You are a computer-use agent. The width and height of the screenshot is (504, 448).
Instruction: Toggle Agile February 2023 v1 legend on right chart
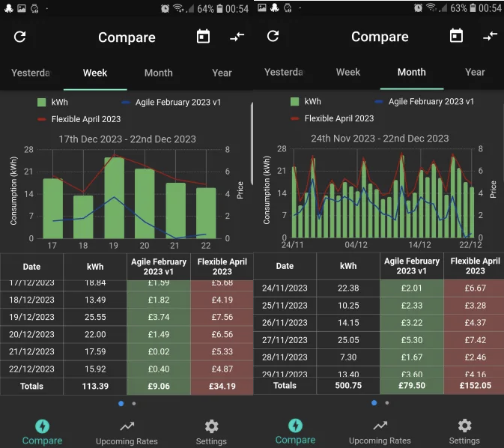pyautogui.click(x=425, y=102)
